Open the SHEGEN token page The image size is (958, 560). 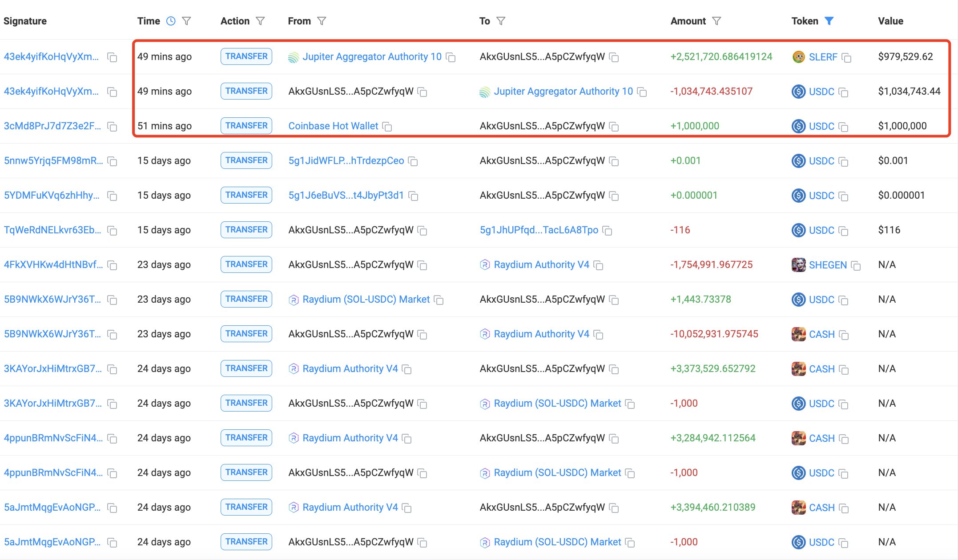pos(828,265)
